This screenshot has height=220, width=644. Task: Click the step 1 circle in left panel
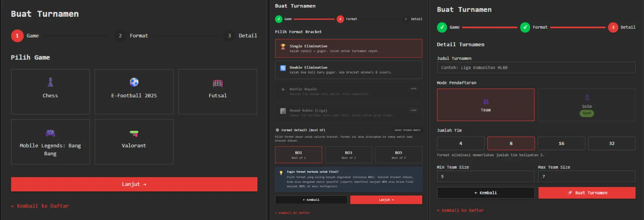17,36
